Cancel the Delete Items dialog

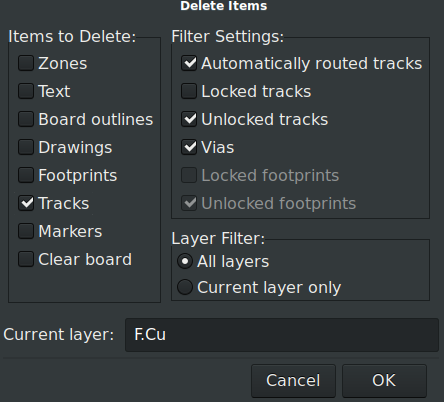pyautogui.click(x=293, y=381)
